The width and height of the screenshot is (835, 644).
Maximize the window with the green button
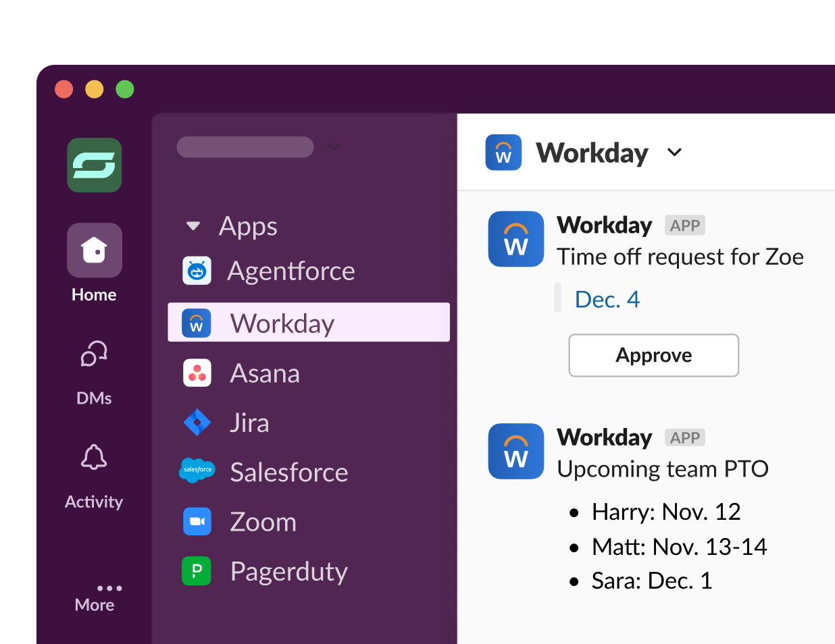click(125, 89)
